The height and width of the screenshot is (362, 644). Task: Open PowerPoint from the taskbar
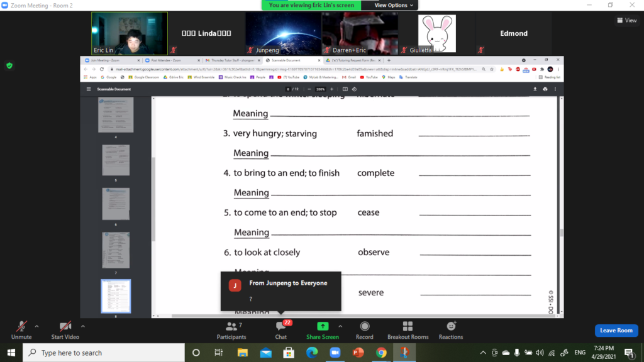[358, 353]
